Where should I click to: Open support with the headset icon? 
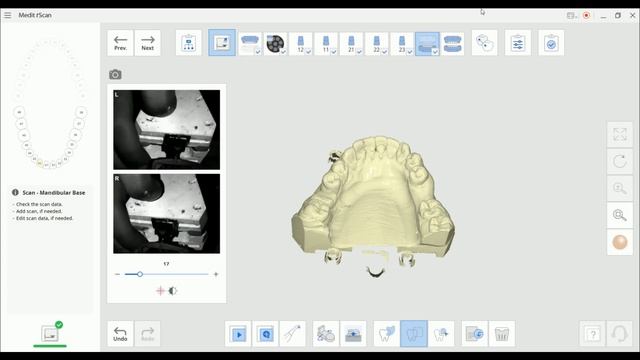click(x=620, y=334)
